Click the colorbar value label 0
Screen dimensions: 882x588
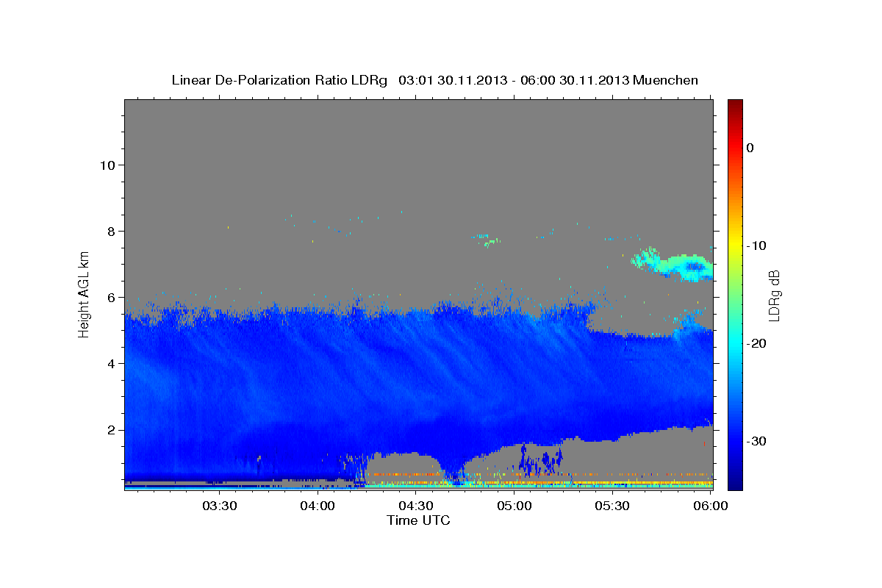click(750, 148)
